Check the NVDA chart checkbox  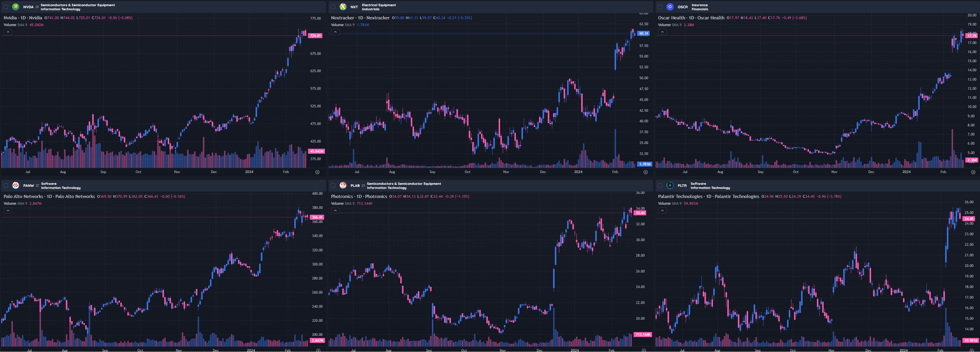(x=6, y=7)
